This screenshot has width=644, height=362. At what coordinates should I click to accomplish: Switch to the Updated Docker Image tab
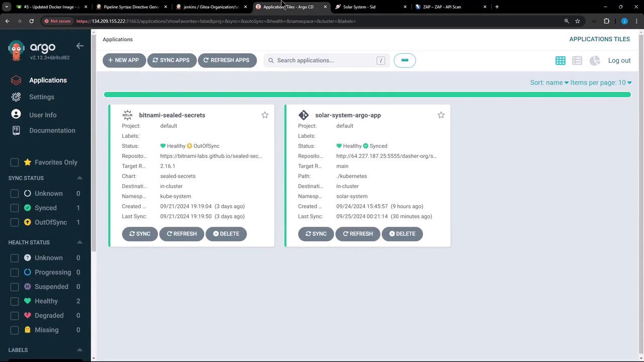pos(52,7)
